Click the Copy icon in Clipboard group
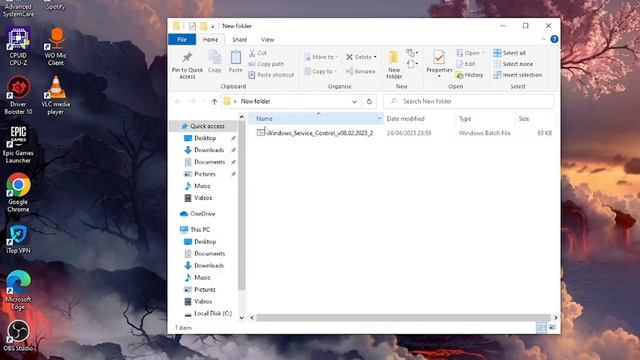Viewport: 640px width, 360px height. pos(214,62)
